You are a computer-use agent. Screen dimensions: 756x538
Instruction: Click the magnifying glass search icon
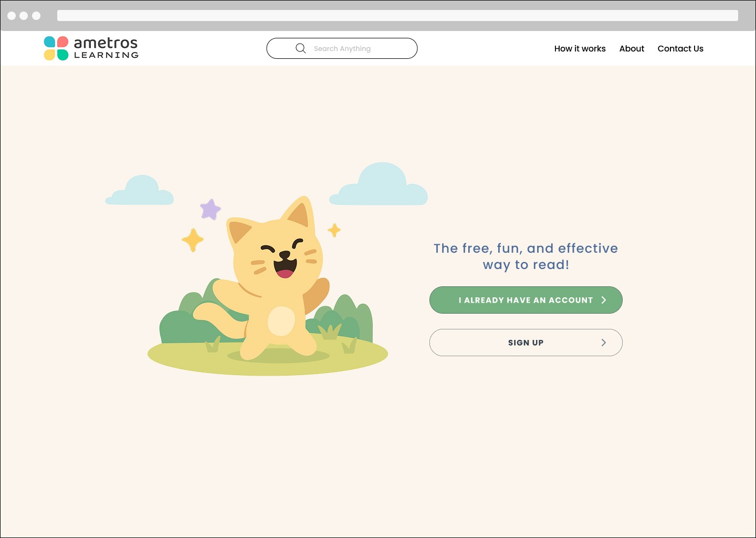(301, 48)
